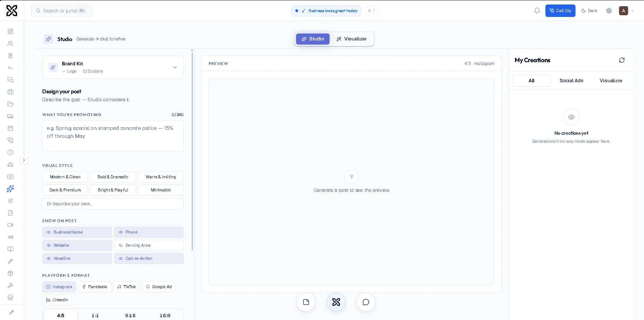Choose Bright & Playful visual style
Viewport: 644px width, 320px height.
[x=113, y=190]
